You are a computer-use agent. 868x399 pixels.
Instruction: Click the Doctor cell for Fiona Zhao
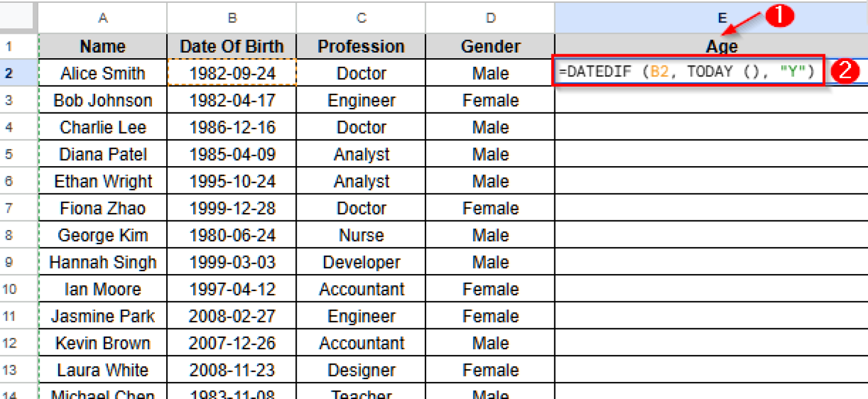(361, 208)
